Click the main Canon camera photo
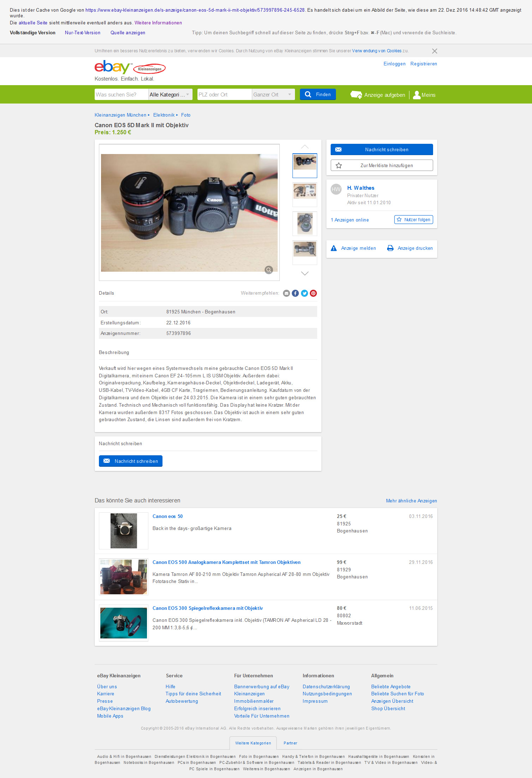Image resolution: width=532 pixels, height=778 pixels. click(189, 213)
